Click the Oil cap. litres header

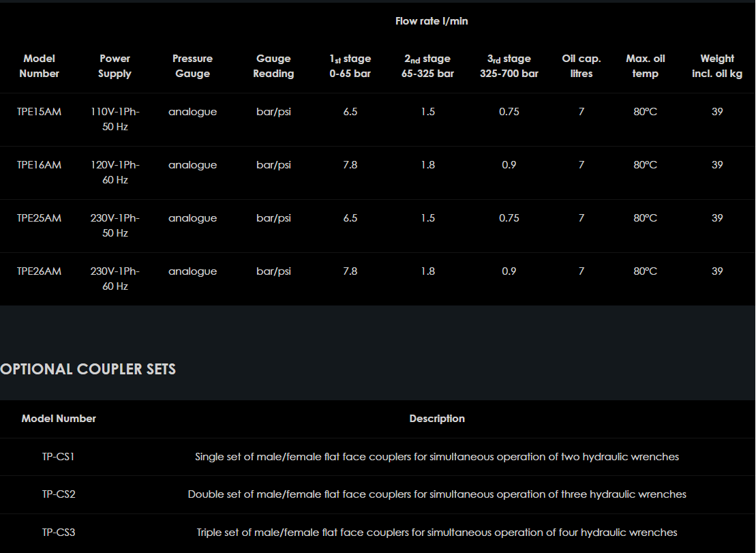581,66
